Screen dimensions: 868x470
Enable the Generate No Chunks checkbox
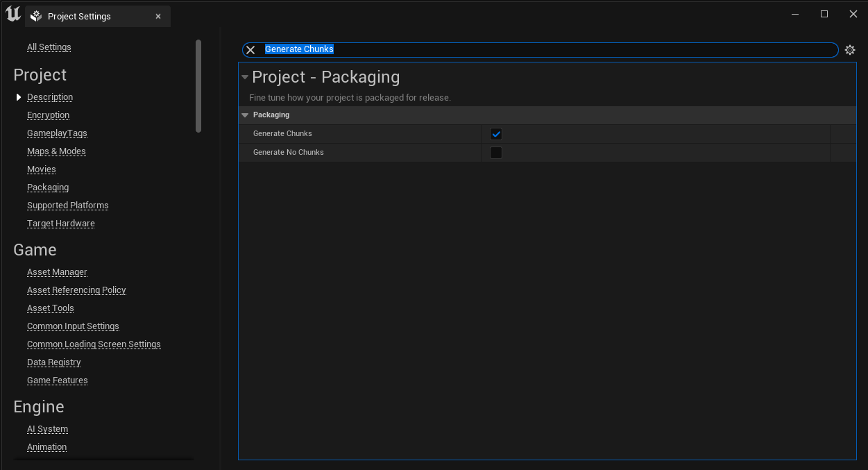point(495,152)
